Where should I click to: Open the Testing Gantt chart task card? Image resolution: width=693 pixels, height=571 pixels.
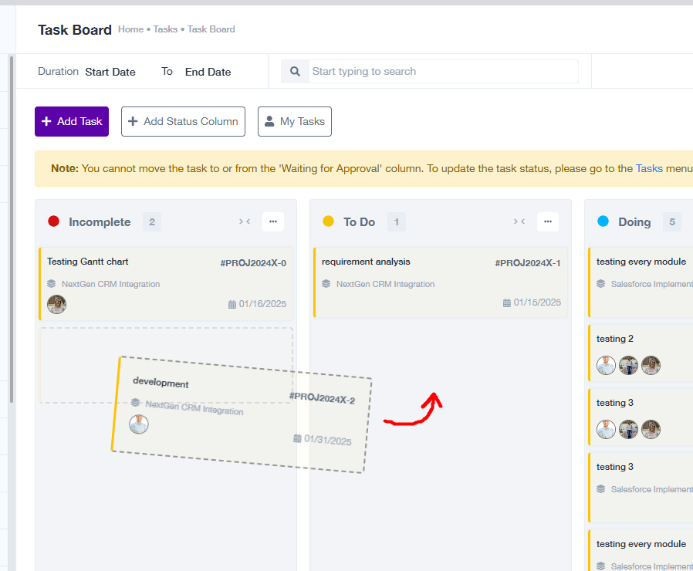click(x=166, y=284)
